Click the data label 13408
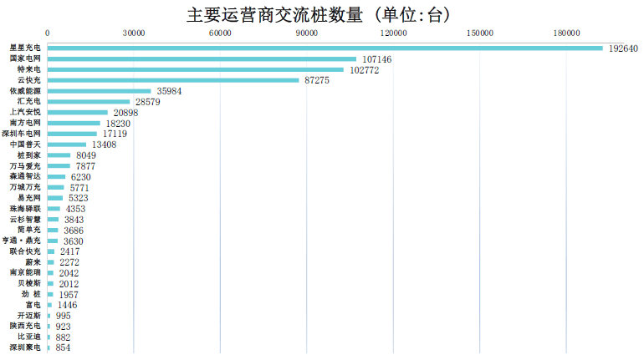This screenshot has width=644, height=360. pos(104,145)
